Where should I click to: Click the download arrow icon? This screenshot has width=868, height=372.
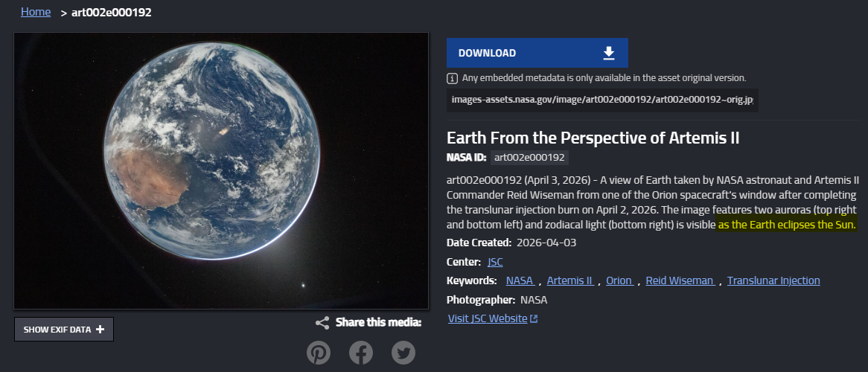609,53
